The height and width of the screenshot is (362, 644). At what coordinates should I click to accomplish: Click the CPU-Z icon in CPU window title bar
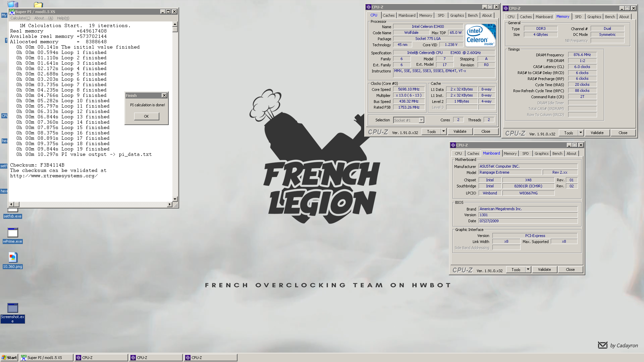coord(368,7)
